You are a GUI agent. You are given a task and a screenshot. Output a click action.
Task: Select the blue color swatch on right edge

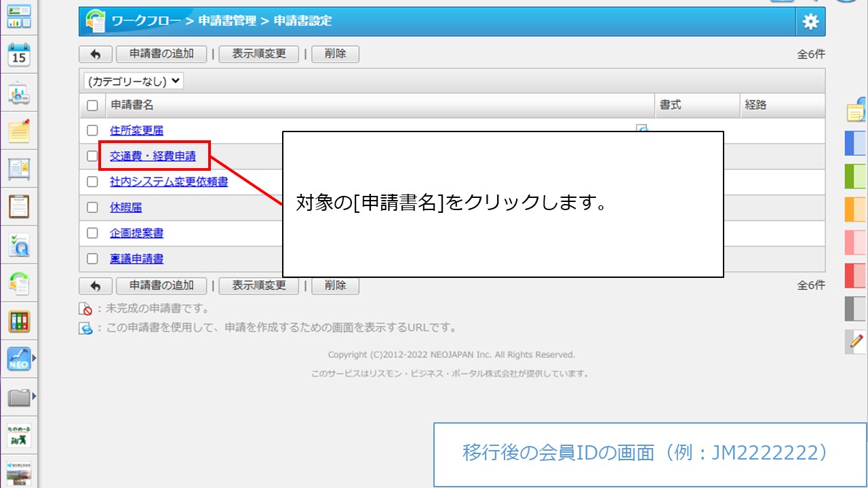point(856,144)
